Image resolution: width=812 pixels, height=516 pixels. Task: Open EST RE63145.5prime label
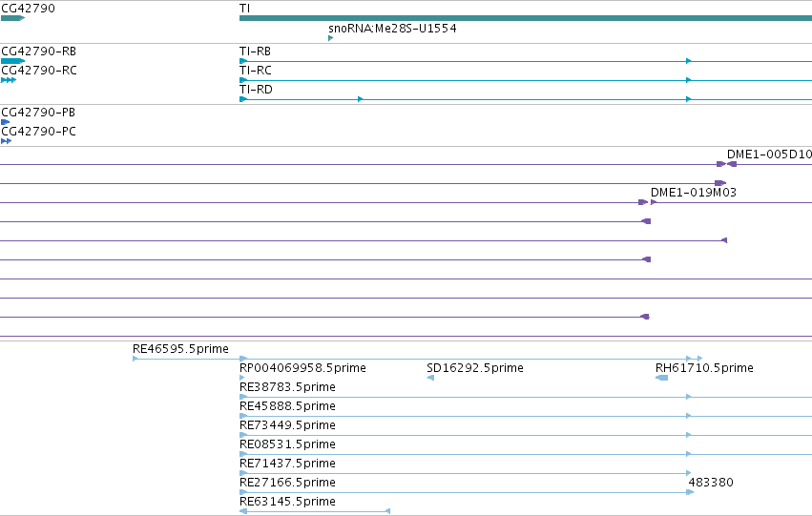tap(287, 502)
